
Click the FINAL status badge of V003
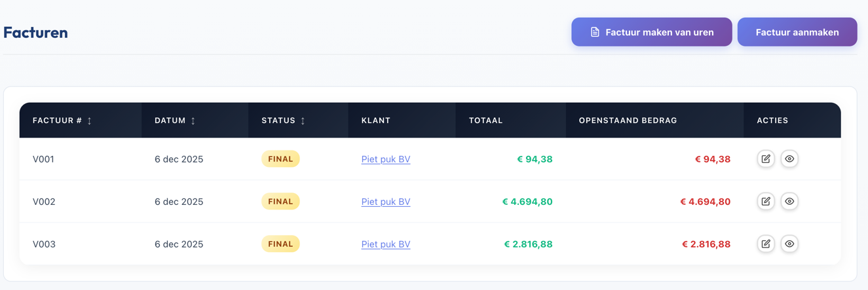[280, 244]
